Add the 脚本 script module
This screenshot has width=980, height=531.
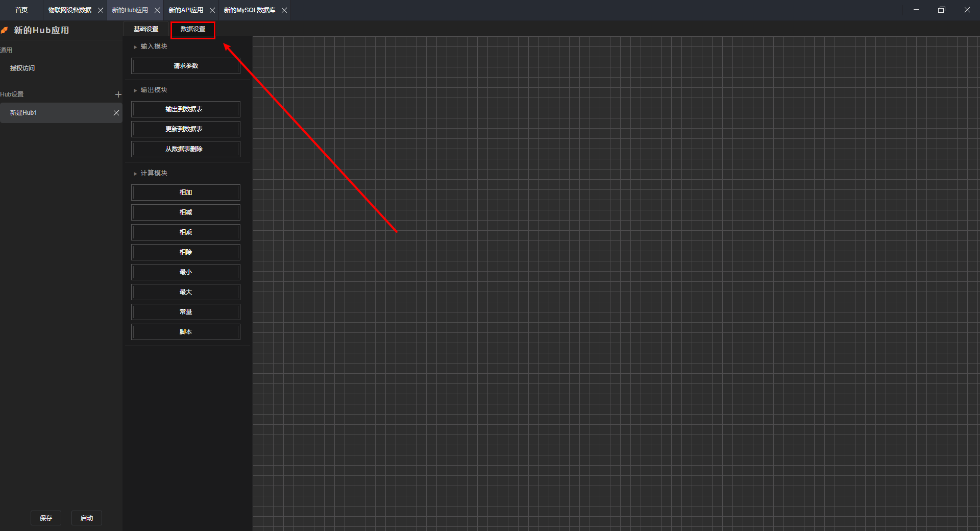tap(186, 332)
